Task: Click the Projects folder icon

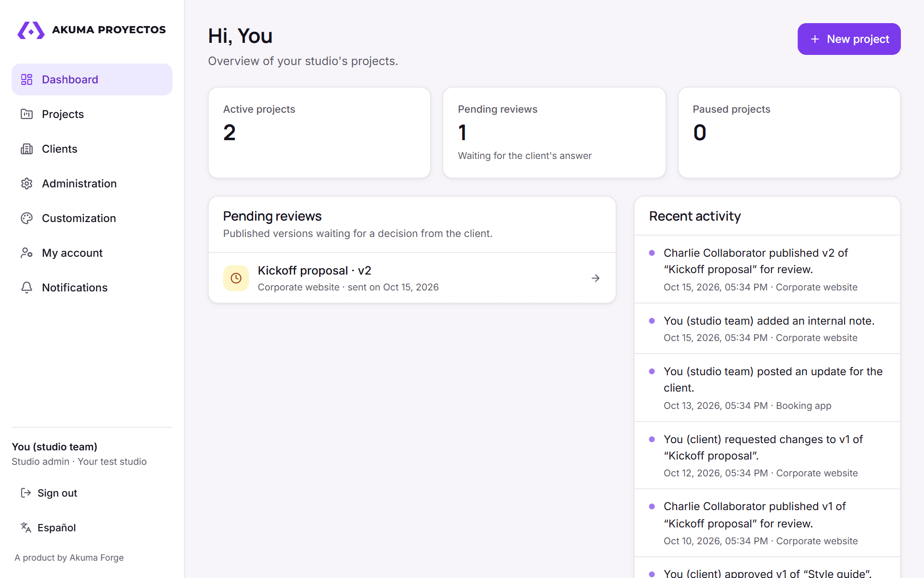Action: tap(26, 114)
